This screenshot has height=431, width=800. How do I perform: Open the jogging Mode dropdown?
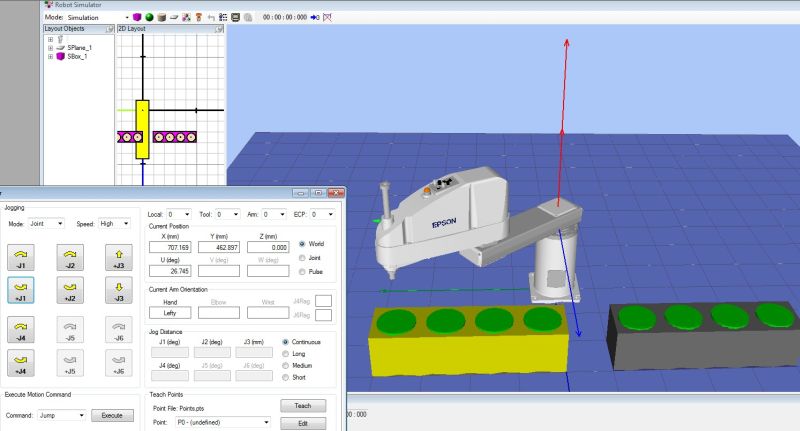[47, 224]
